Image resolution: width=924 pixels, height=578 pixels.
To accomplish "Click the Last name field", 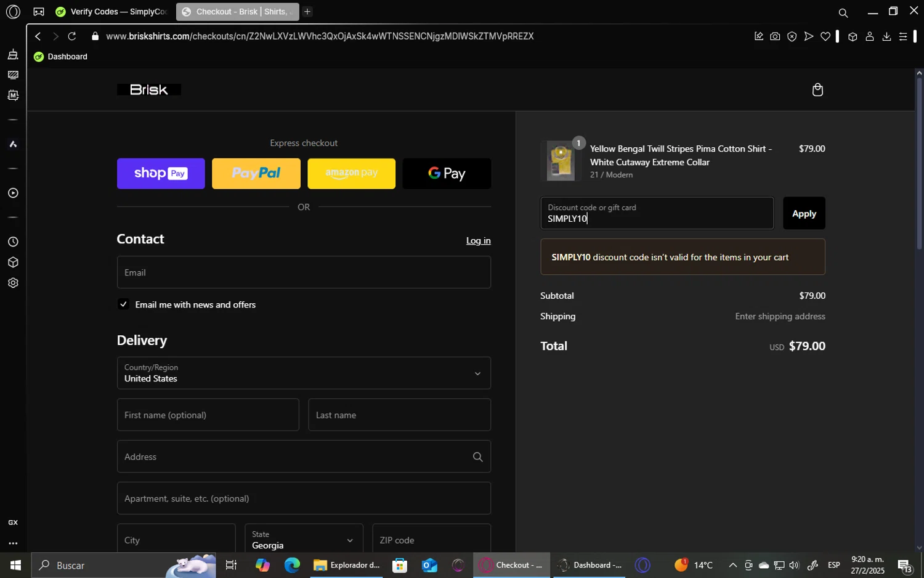I will pyautogui.click(x=399, y=415).
